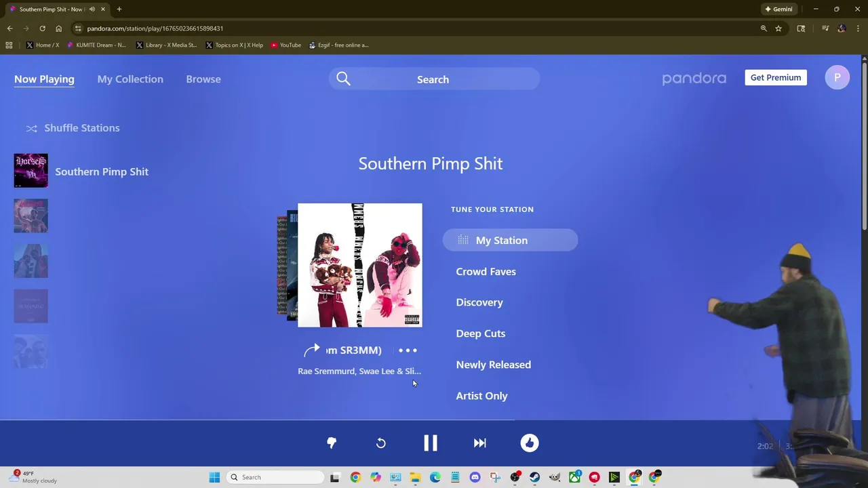Open the Gemini button in title bar
Screen dimensions: 868x488
pos(778,9)
